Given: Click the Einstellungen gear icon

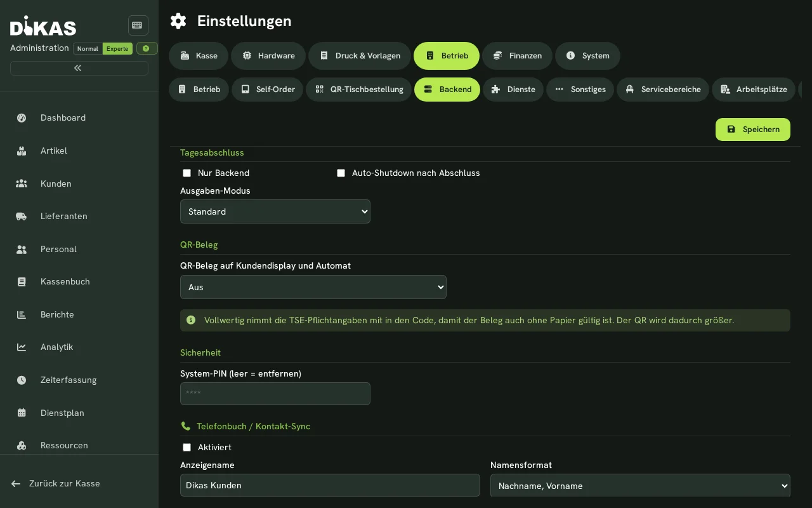Looking at the screenshot, I should point(178,21).
